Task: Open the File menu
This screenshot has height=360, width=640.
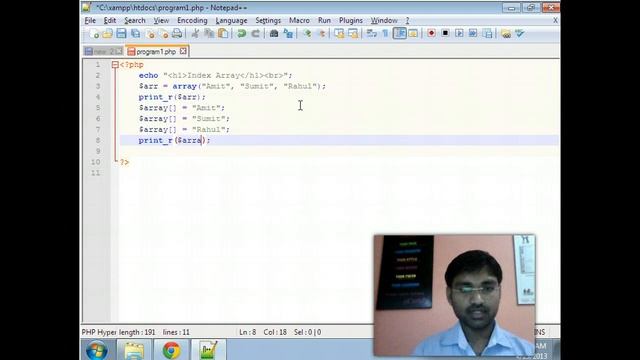Action: [90, 20]
